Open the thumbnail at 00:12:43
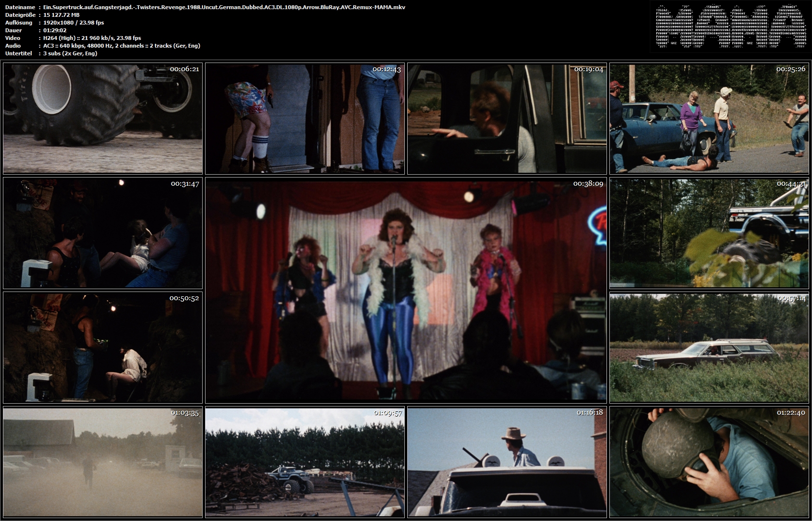 [x=305, y=118]
